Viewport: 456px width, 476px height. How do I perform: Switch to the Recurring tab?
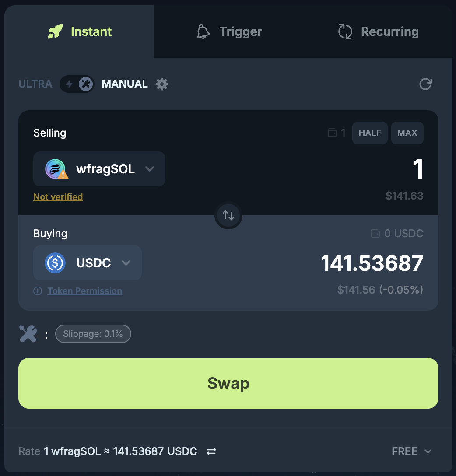coord(379,31)
